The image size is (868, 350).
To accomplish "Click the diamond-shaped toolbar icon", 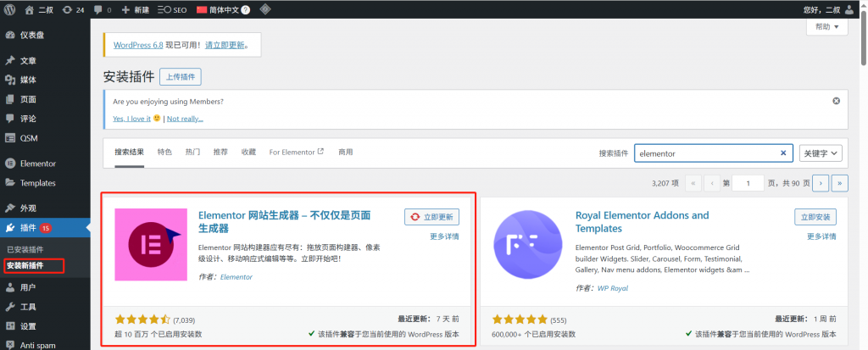I will coord(265,9).
